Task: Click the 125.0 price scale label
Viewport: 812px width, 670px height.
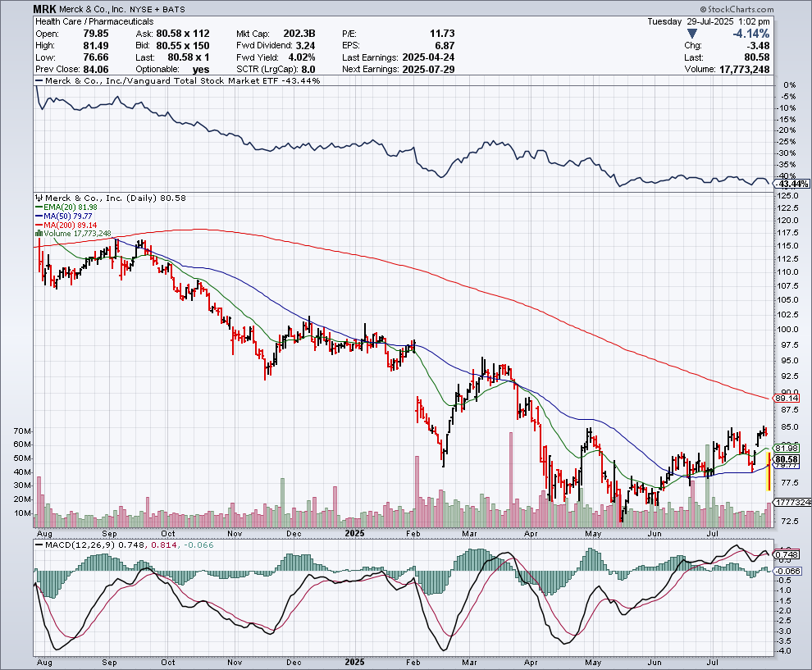Action: coord(787,196)
